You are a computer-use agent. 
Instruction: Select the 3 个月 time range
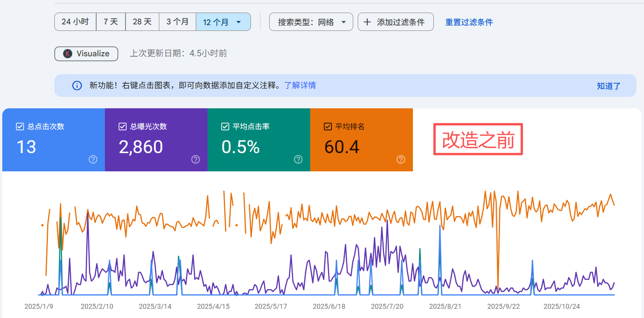tap(178, 22)
